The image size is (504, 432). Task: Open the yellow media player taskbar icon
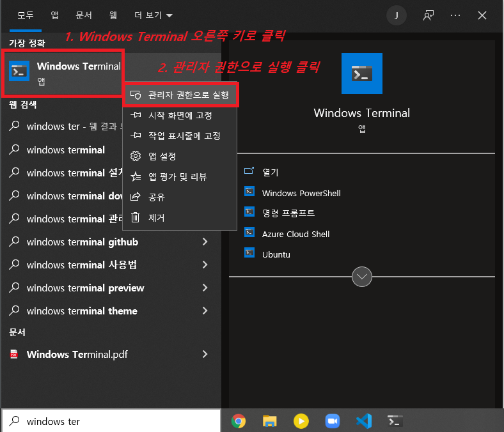click(301, 421)
